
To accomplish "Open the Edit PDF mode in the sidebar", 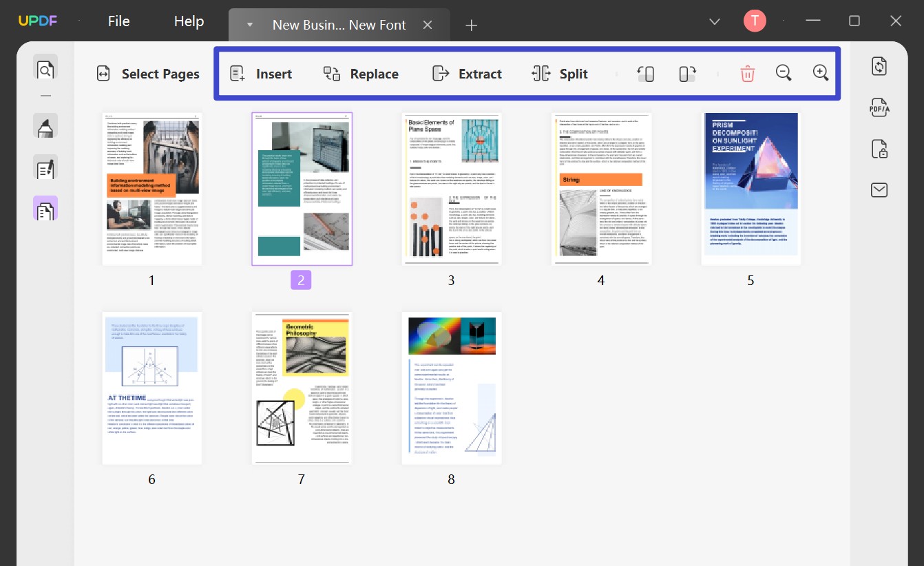I will point(45,168).
